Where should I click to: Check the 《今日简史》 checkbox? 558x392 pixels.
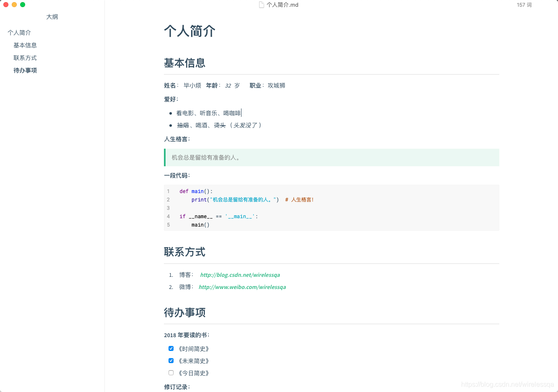171,372
